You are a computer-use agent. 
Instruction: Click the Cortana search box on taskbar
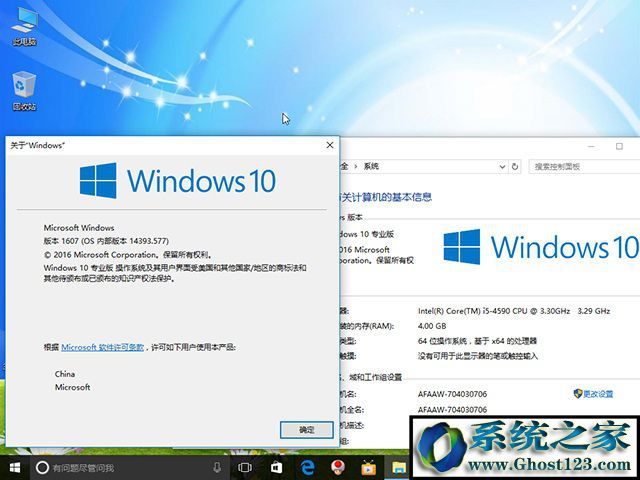coord(130,468)
